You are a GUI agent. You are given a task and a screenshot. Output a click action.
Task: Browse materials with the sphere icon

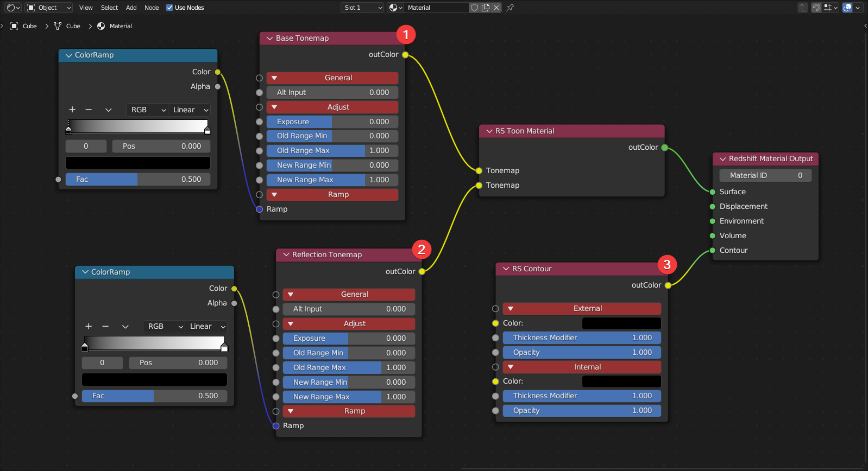[395, 8]
